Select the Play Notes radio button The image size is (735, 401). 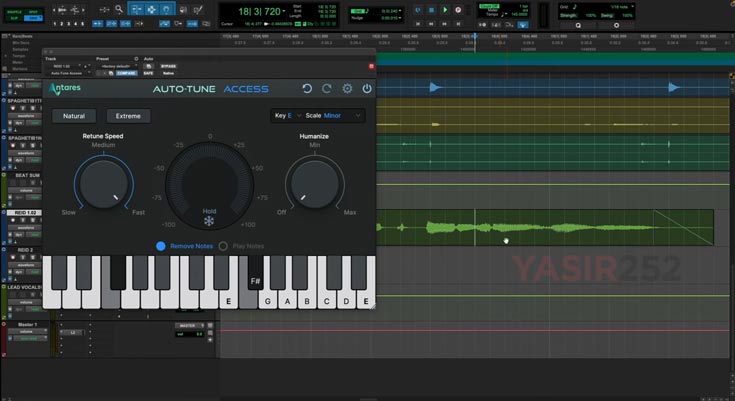click(x=223, y=246)
